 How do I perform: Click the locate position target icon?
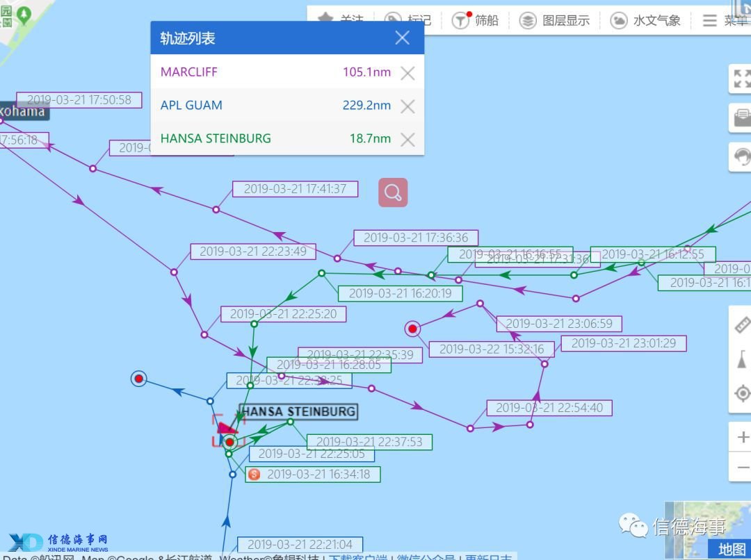click(x=742, y=393)
